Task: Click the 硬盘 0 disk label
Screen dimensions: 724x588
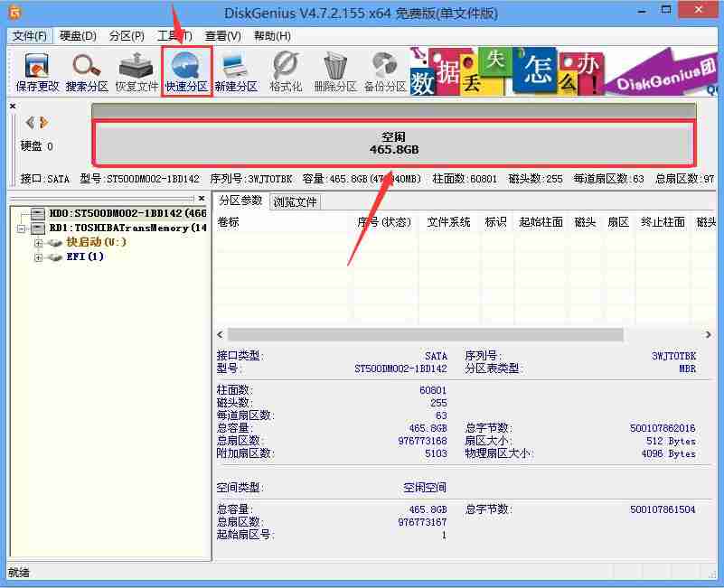Action: [36, 146]
